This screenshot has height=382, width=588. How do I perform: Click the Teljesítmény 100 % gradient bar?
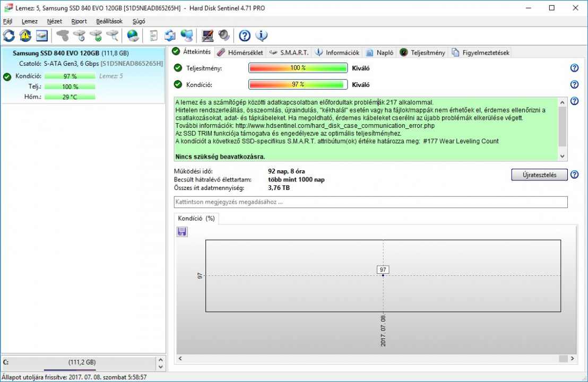298,68
